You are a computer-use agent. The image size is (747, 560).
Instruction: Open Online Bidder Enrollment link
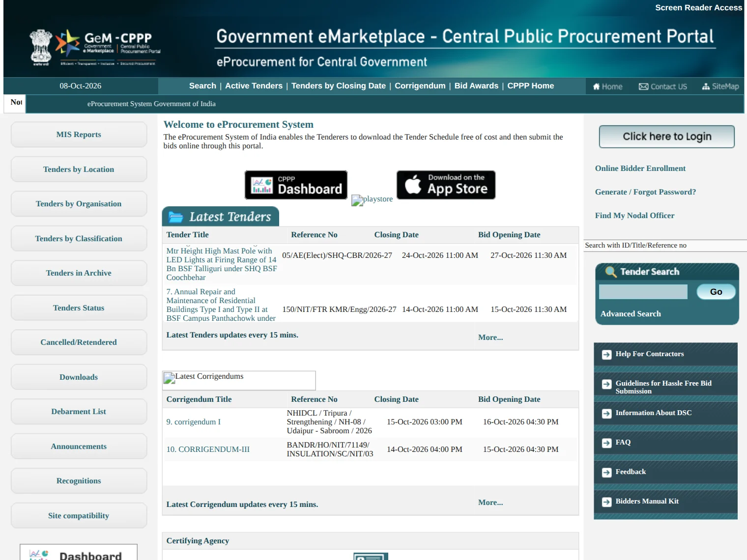point(640,168)
